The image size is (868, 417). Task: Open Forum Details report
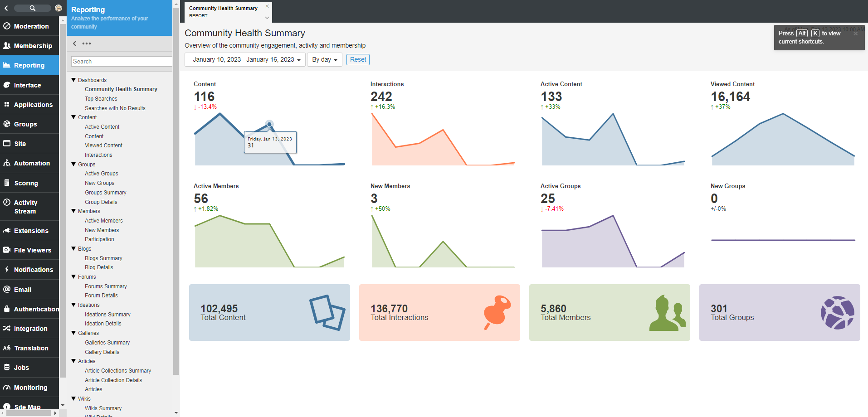101,296
